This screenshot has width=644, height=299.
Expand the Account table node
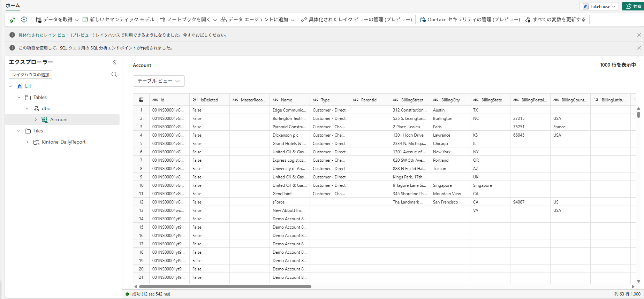click(x=36, y=120)
